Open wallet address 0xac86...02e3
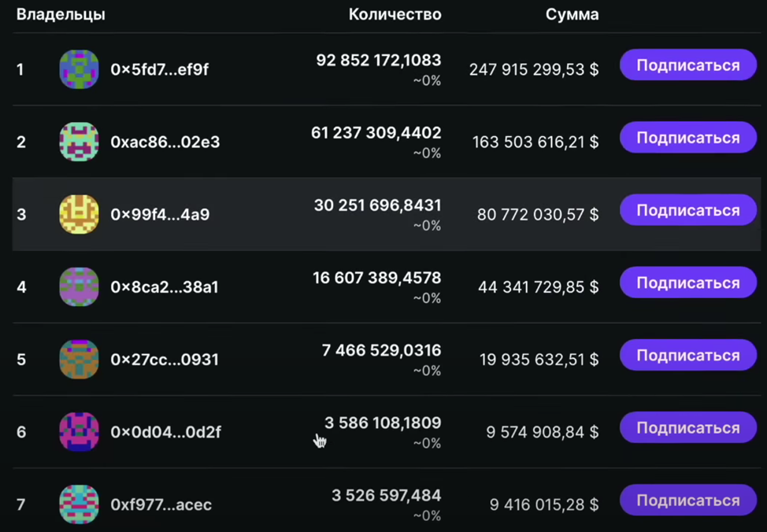Screen dimensions: 767x532 [x=165, y=142]
